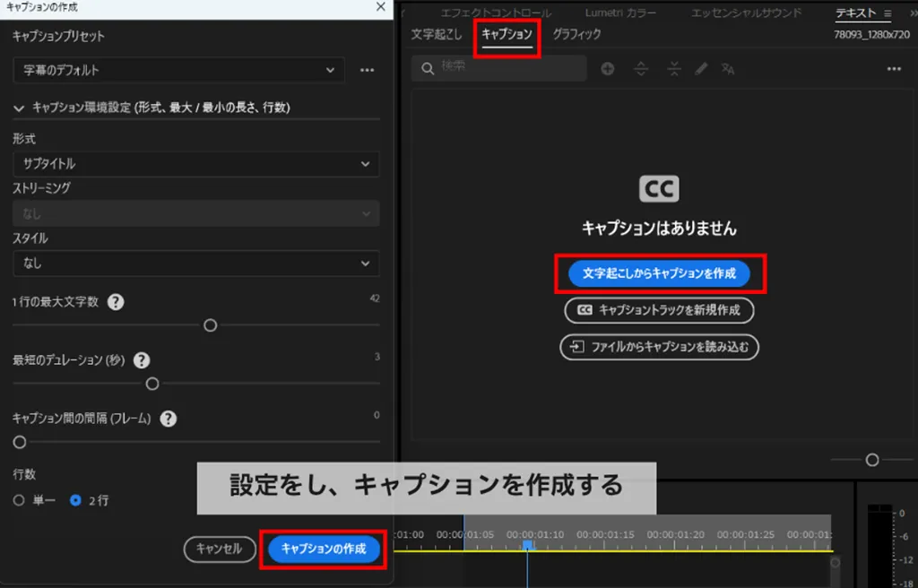Click キャプショントラックを新規作成 button
918x588 pixels.
click(659, 310)
